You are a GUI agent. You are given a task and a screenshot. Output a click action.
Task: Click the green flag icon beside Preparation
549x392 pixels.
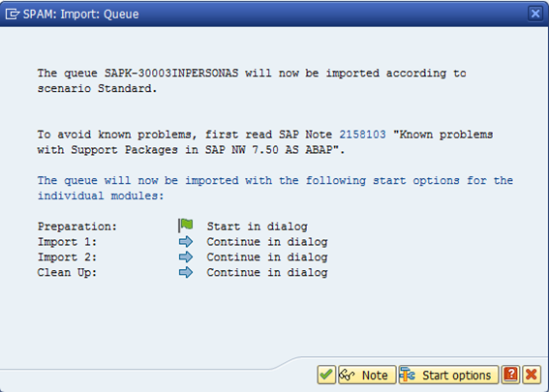[186, 226]
